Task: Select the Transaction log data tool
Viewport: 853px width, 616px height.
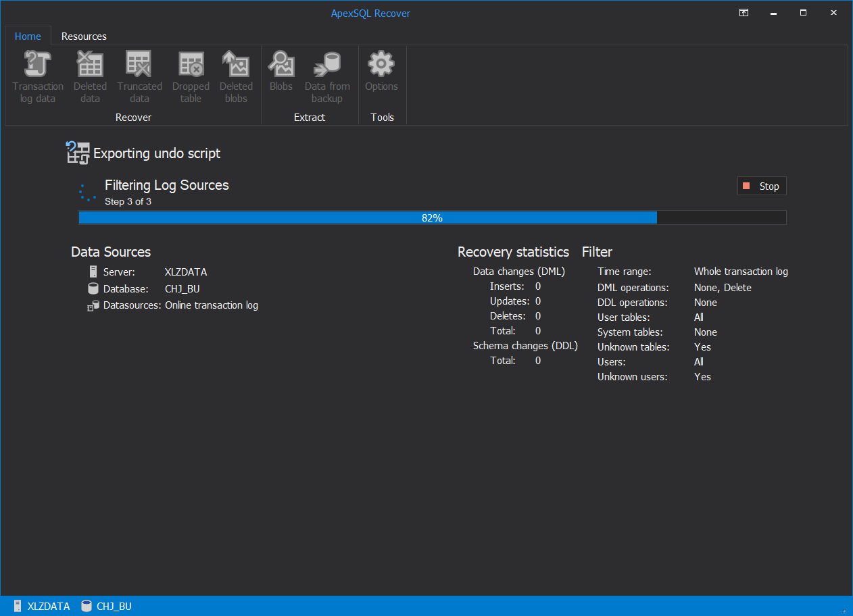Action: (x=37, y=74)
